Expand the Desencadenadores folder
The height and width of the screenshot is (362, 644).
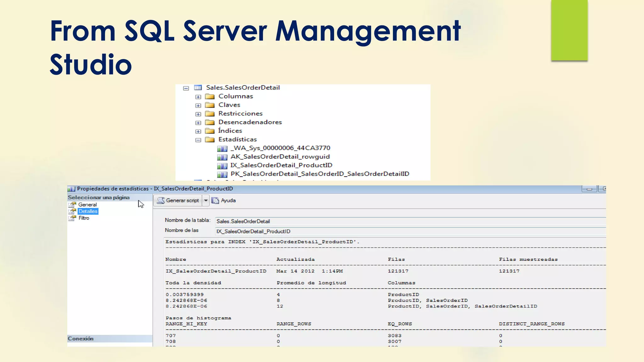point(198,123)
